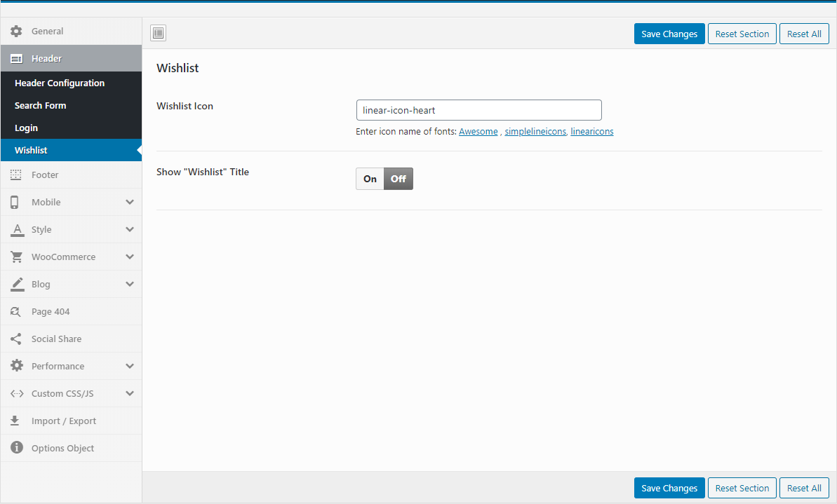The width and height of the screenshot is (837, 504).
Task: Click the Header menu label
Action: 46,59
